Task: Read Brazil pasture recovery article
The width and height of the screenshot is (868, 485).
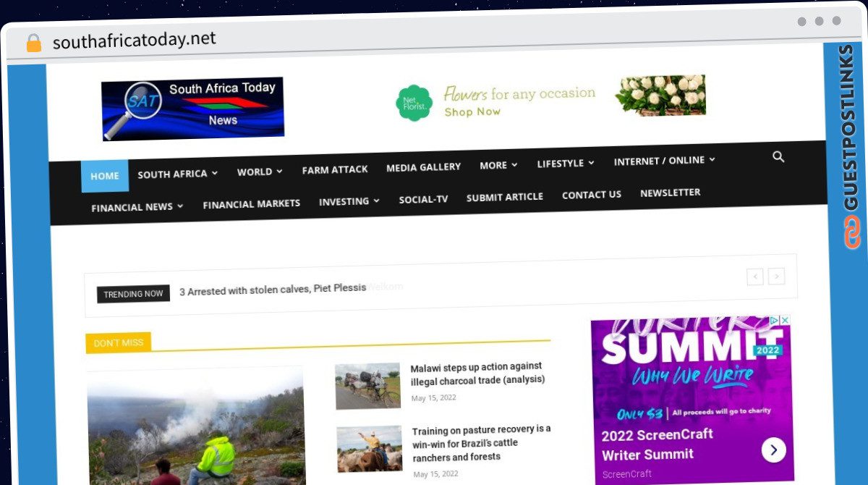Action: click(x=482, y=443)
